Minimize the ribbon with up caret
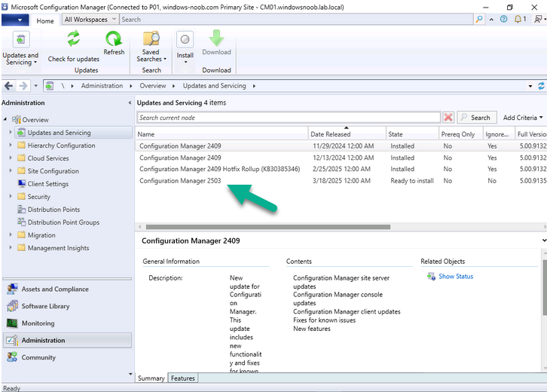The width and height of the screenshot is (547, 392). point(491,20)
